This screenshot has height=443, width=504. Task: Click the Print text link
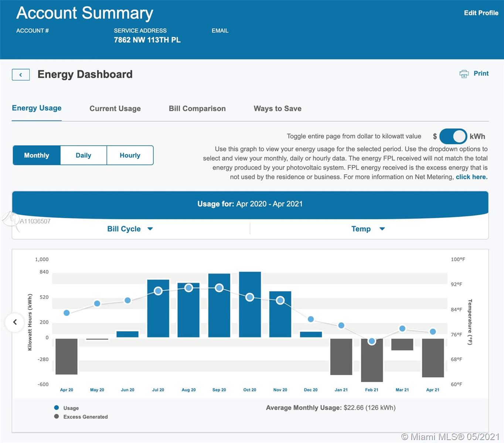pyautogui.click(x=481, y=73)
